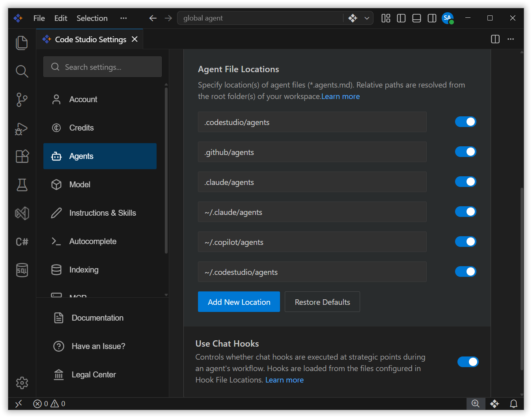Click the zoom magnifier status bar icon

pos(476,403)
